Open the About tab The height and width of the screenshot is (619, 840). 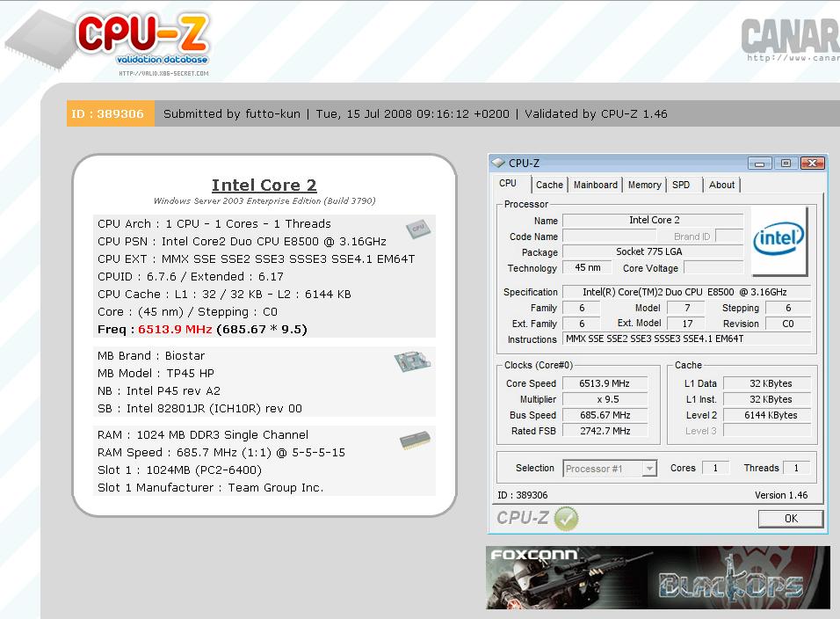721,185
